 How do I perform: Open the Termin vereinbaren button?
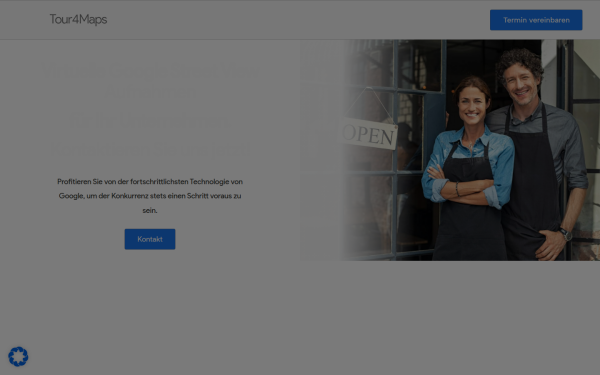click(x=536, y=20)
